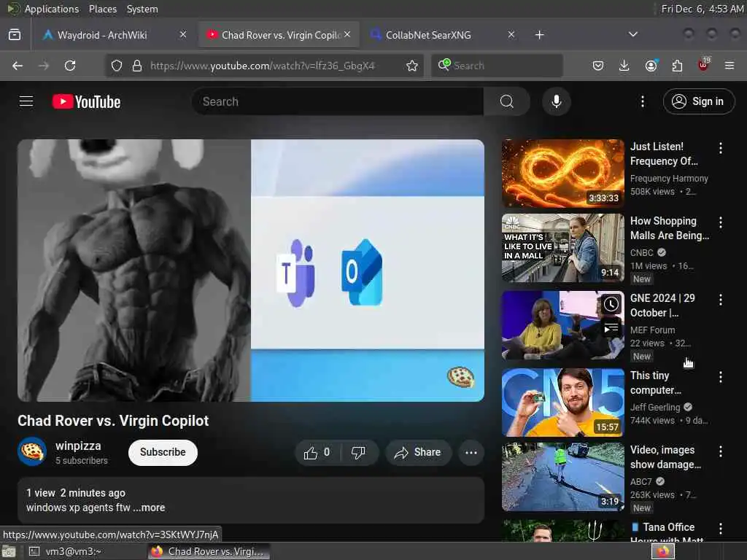Open options for How Shopping Malls video
This screenshot has height=560, width=747.
720,222
